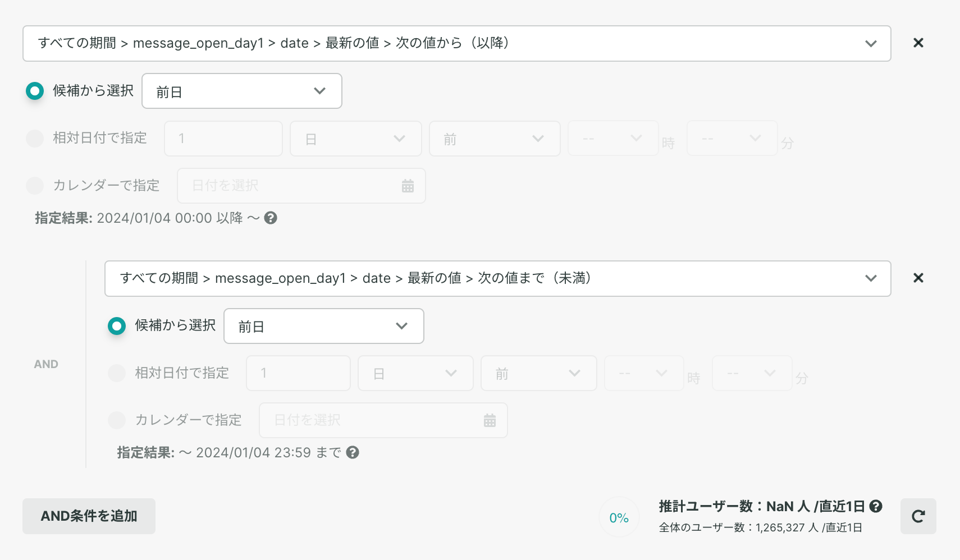960x560 pixels.
Task: Click '全体のユーザー数：1,265,327 人' text
Action: coord(739,527)
